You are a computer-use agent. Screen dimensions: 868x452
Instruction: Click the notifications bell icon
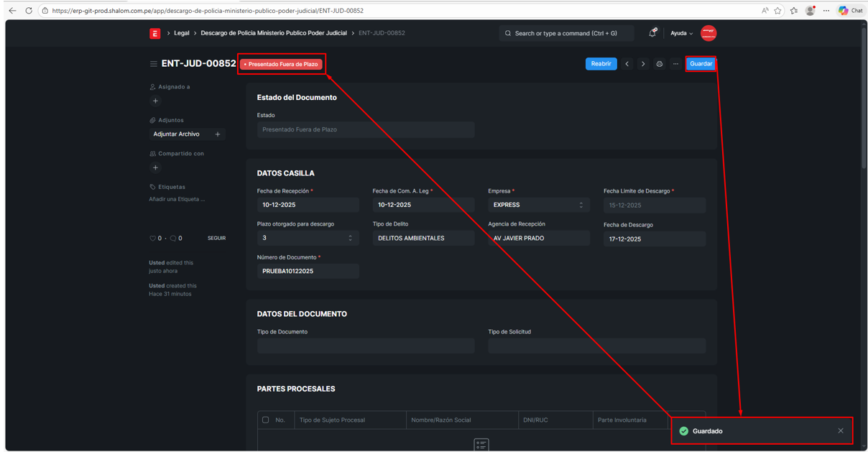click(x=652, y=33)
